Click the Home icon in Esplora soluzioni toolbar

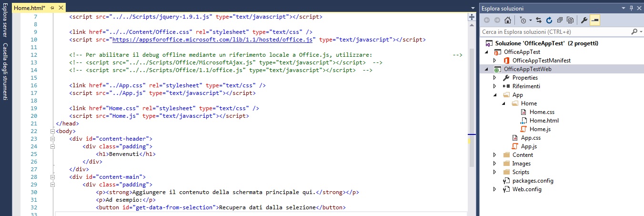[x=508, y=20]
